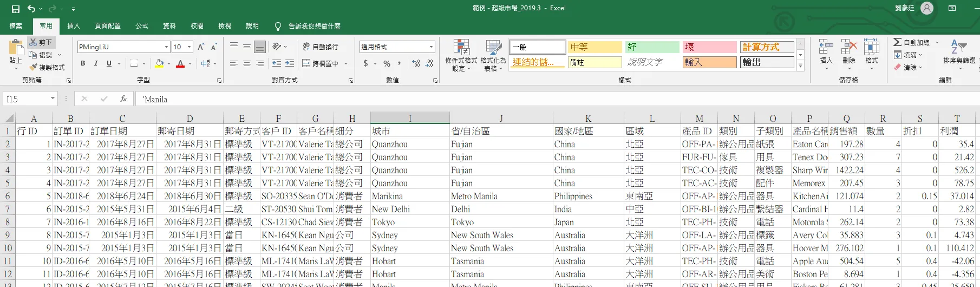Click the AutoSum (自動加總) sigma icon
Screen dimensions: 980x287
898,42
